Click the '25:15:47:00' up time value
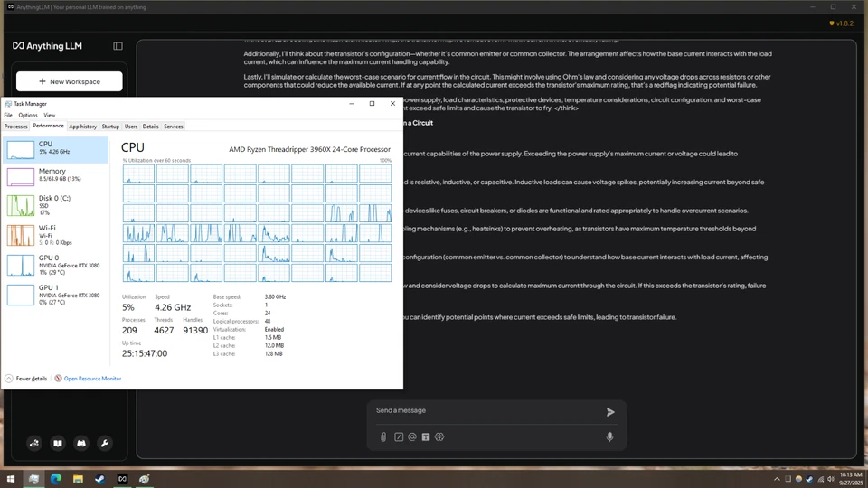 (145, 353)
